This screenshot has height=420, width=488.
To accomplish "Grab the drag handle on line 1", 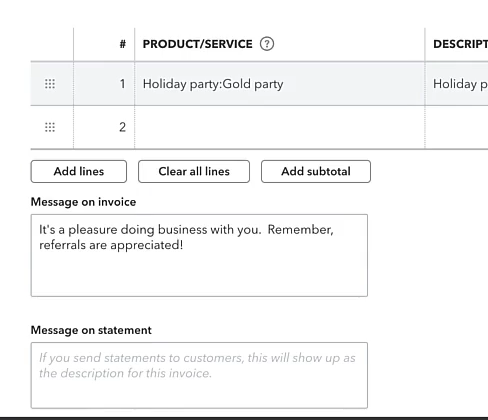I will pos(50,84).
